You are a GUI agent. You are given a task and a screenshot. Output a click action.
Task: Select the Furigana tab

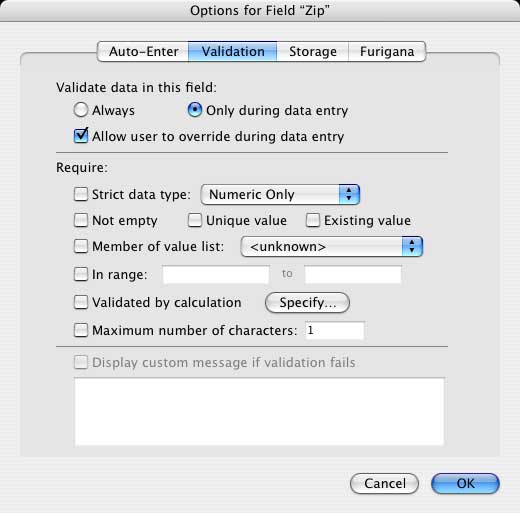coord(387,52)
